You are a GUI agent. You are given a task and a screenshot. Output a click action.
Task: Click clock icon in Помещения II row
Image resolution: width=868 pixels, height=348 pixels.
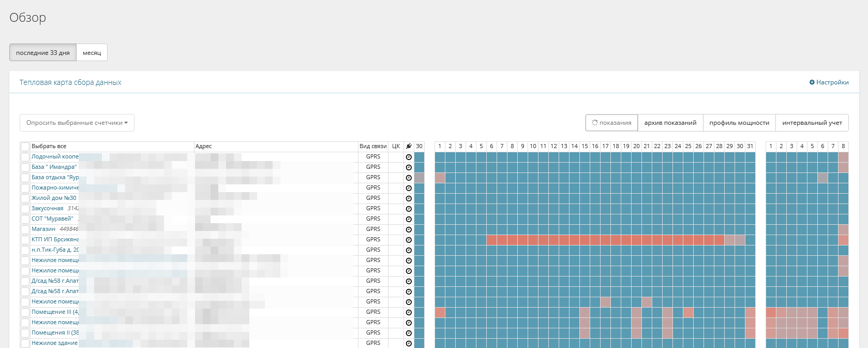(x=409, y=333)
